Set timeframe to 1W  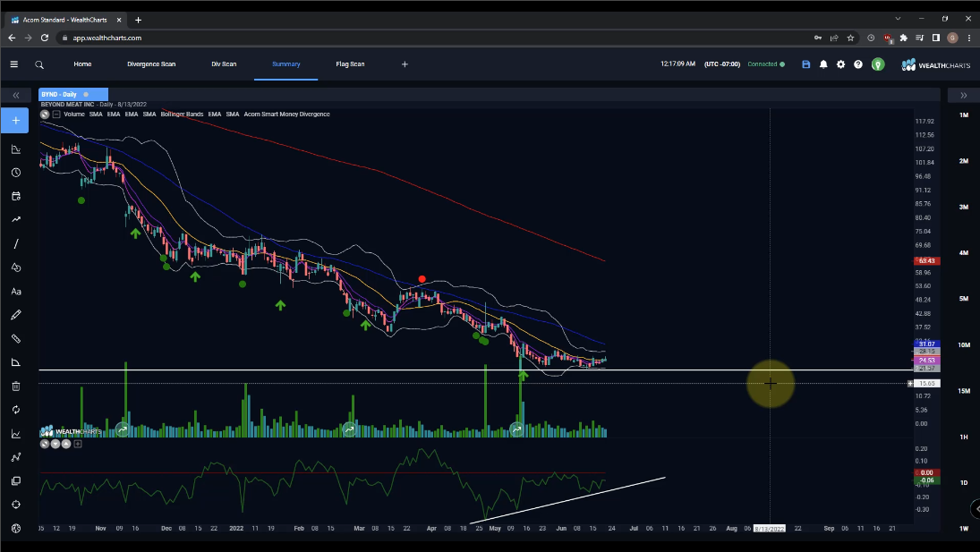pyautogui.click(x=964, y=528)
